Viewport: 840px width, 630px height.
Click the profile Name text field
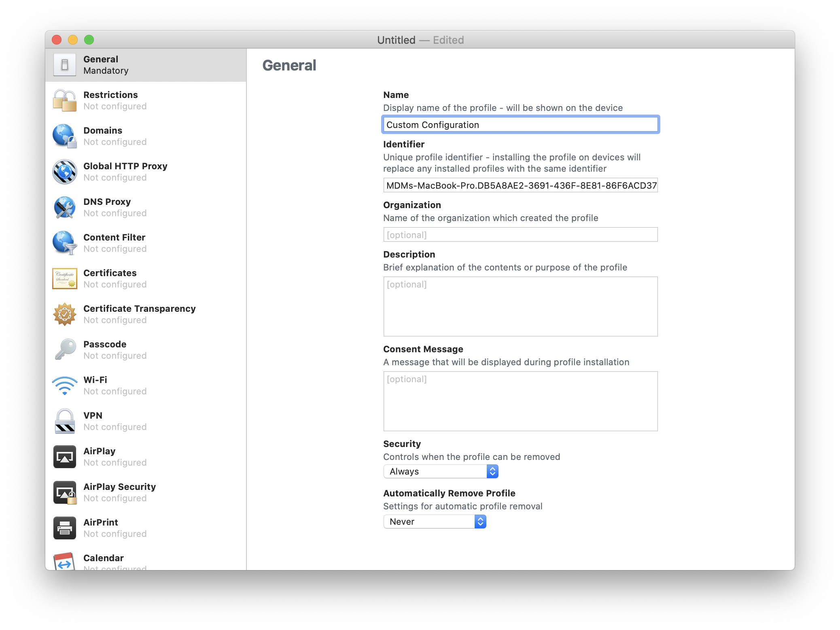(x=520, y=125)
